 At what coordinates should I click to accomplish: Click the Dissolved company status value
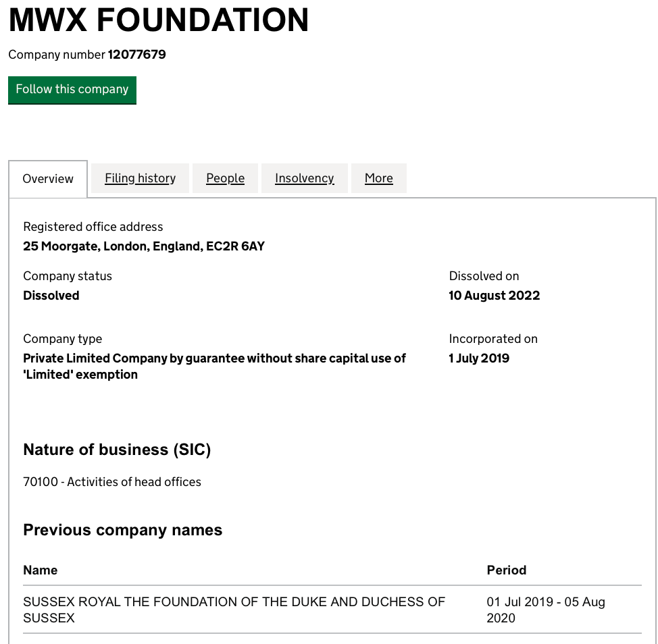tap(51, 296)
